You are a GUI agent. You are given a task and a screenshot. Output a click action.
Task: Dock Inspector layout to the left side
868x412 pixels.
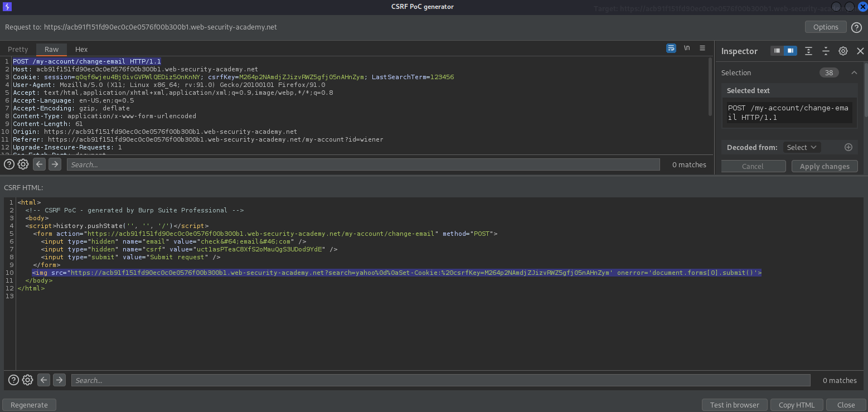point(777,51)
